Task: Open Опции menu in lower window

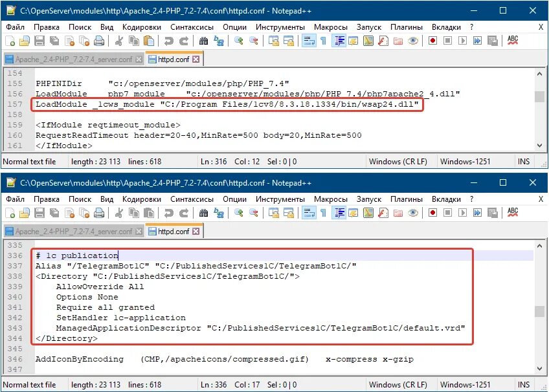Action: pos(234,199)
